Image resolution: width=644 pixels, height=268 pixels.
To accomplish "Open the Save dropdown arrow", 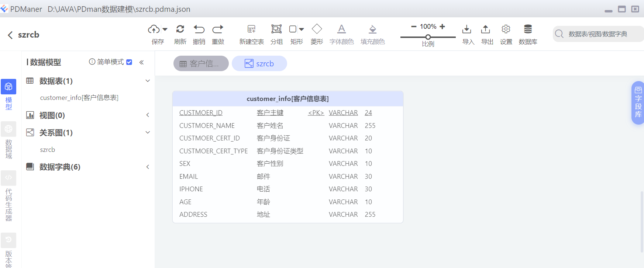I will [165, 29].
